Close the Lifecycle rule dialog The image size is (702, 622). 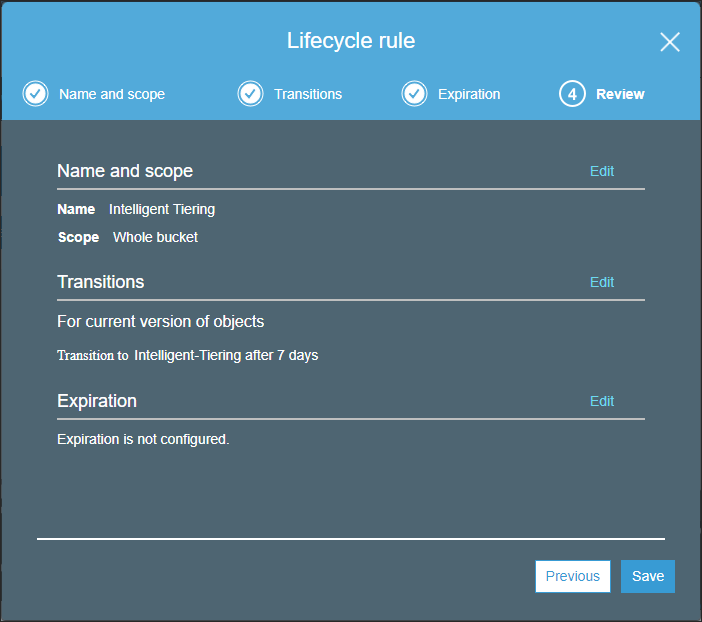pos(670,42)
